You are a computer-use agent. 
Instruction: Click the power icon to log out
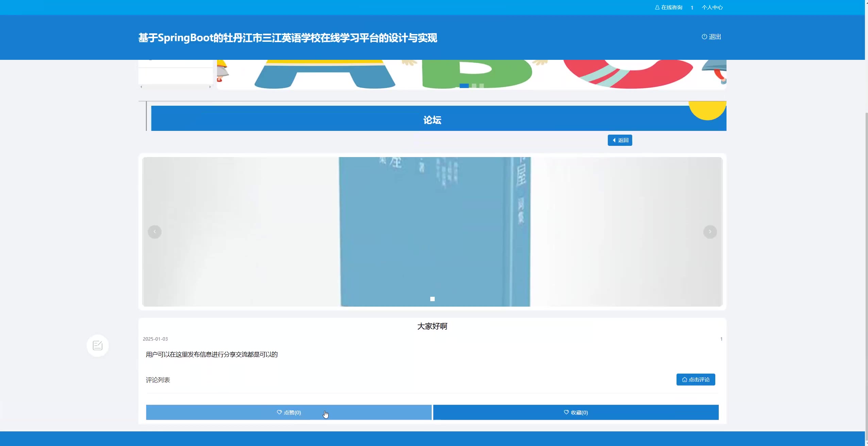[x=704, y=37]
